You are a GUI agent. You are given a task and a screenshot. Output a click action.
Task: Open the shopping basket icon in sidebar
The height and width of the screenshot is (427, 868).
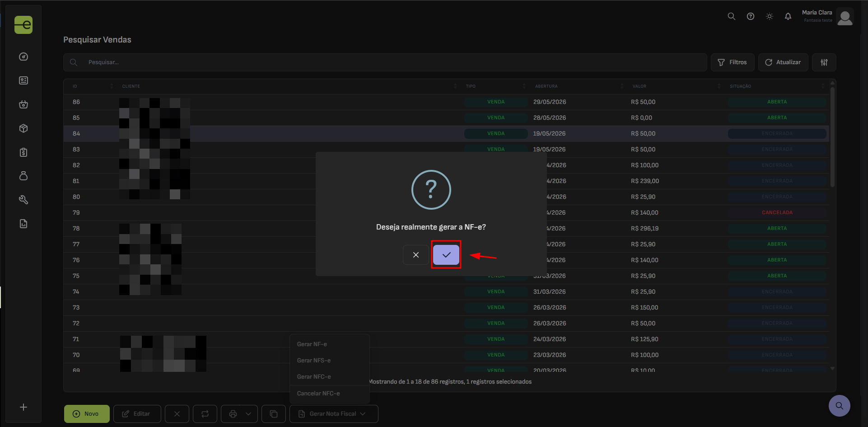[x=23, y=104]
